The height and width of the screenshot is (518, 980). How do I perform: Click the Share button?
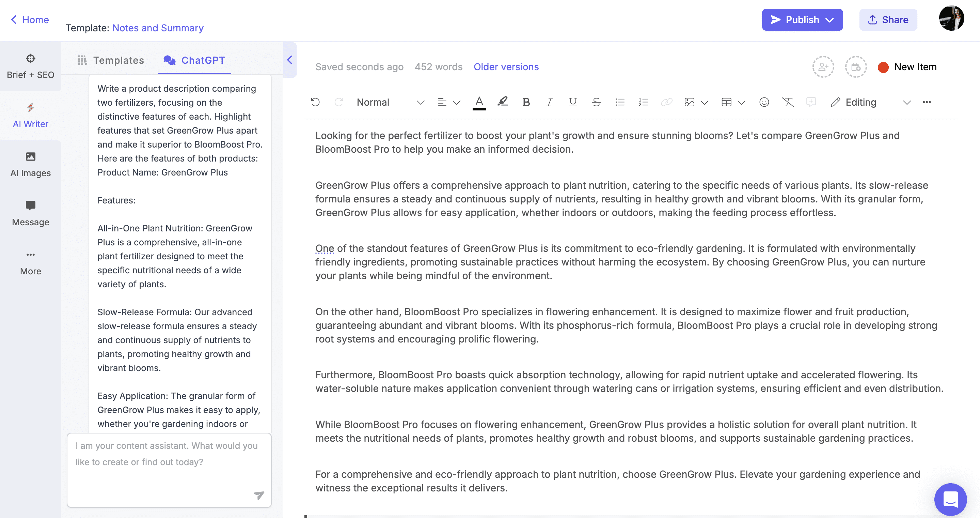[x=888, y=20]
